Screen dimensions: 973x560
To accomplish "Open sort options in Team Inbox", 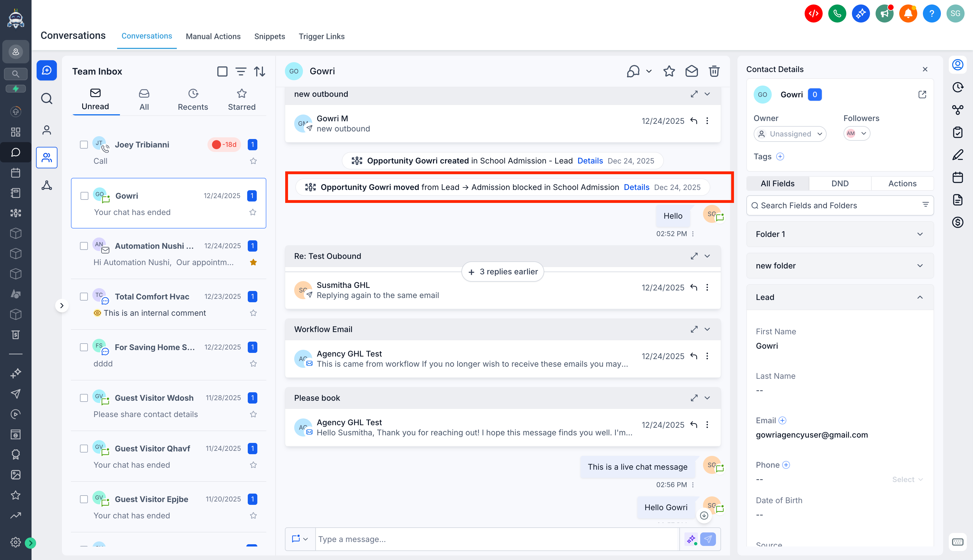I will (x=260, y=71).
